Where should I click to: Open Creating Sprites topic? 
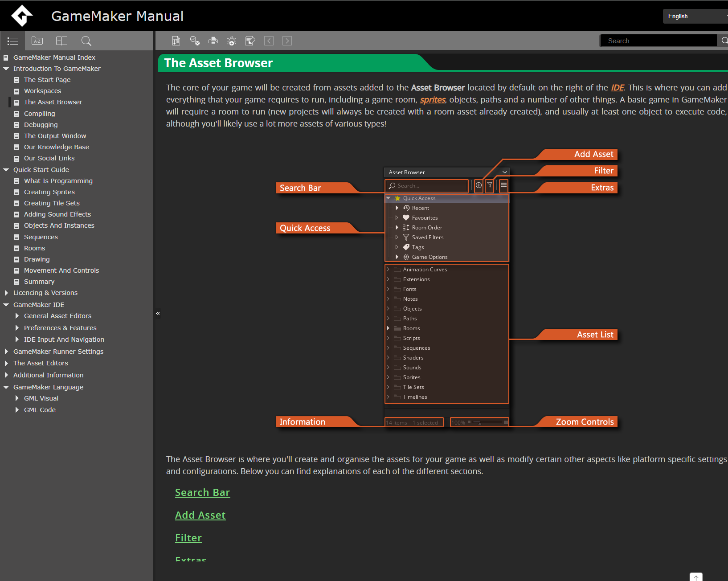pyautogui.click(x=49, y=192)
